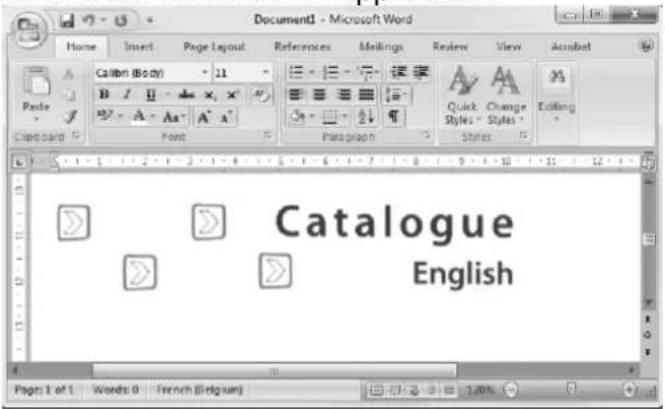Apply bulleted list

click(296, 73)
